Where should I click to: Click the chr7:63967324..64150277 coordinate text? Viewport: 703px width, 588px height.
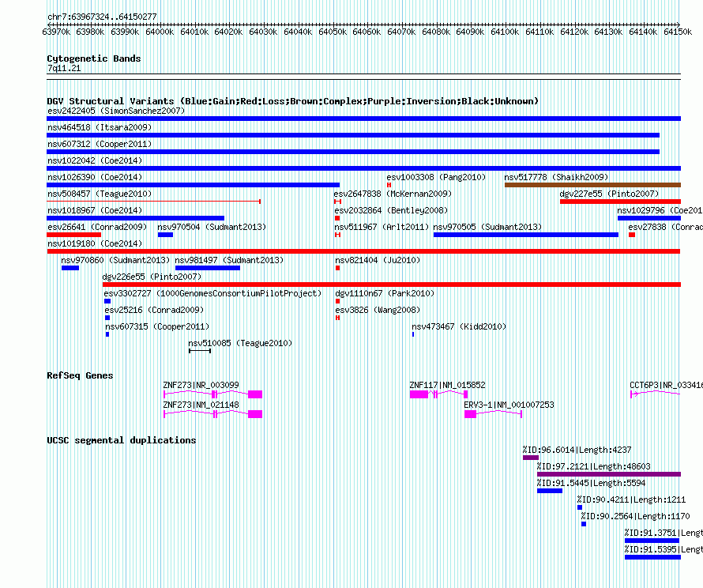102,17
